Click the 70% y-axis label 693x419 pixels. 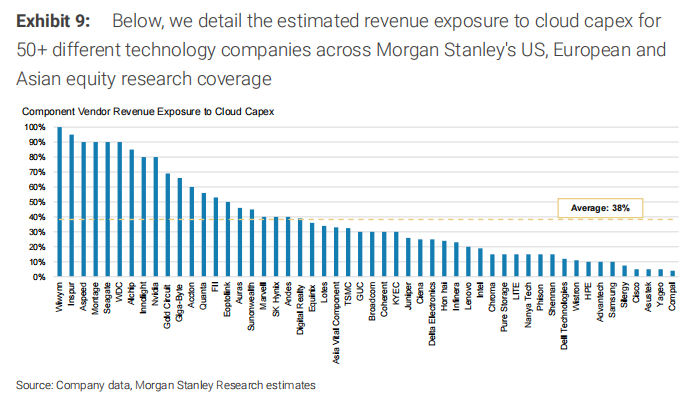[37, 172]
